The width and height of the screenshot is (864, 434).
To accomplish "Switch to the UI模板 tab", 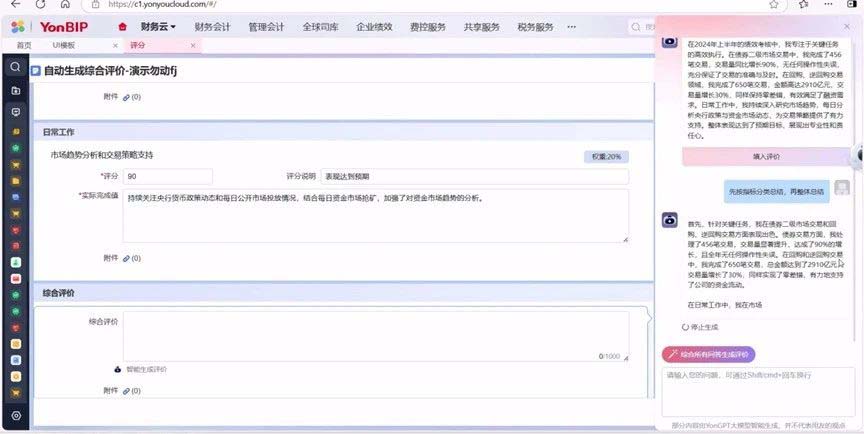I will click(x=64, y=46).
